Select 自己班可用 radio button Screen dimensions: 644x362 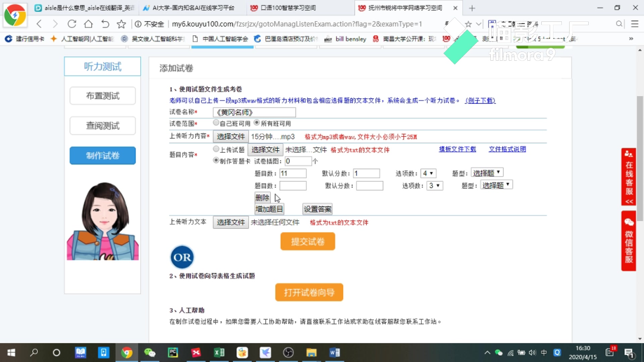pos(216,123)
